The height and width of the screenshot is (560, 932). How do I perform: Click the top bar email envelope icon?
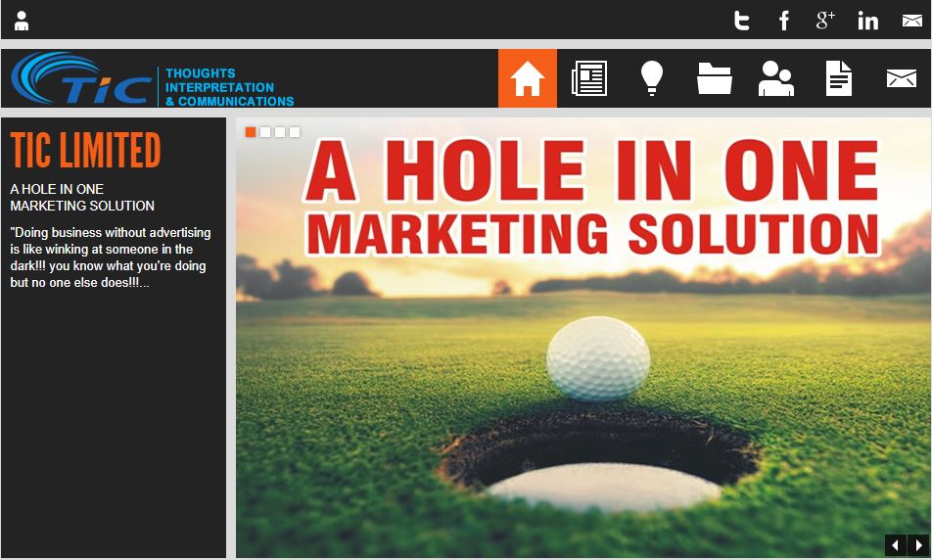pos(911,21)
